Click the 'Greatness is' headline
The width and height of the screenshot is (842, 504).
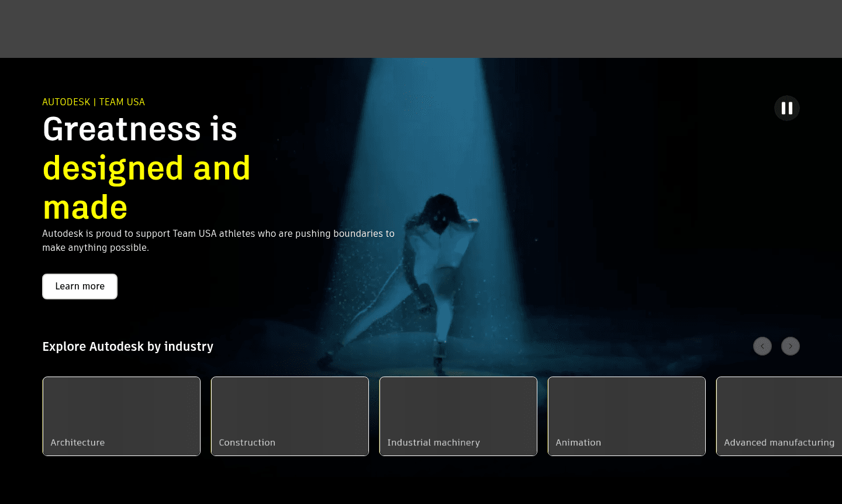[140, 129]
